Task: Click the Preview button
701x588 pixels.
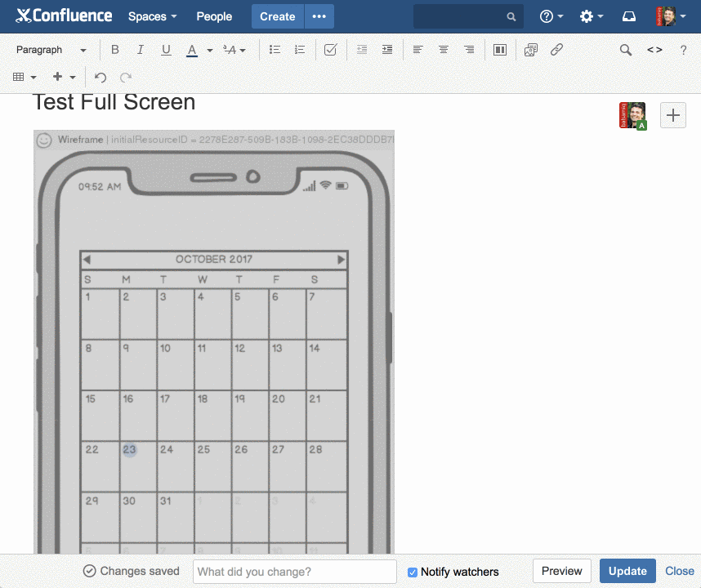Action: point(561,571)
